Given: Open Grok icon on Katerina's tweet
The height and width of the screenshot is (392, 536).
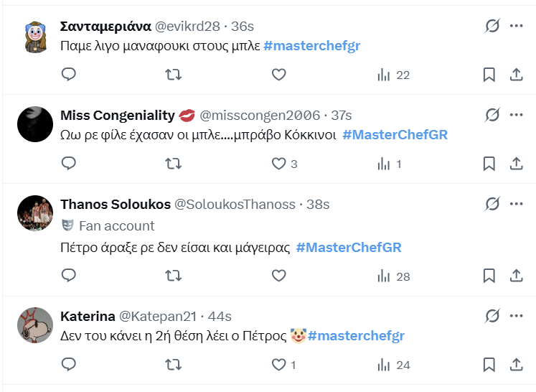Looking at the screenshot, I should [x=492, y=316].
